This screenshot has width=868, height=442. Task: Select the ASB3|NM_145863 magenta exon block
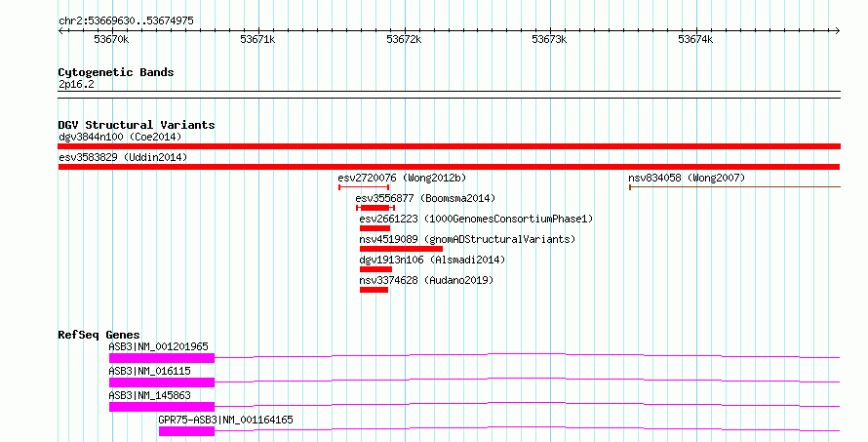[162, 407]
